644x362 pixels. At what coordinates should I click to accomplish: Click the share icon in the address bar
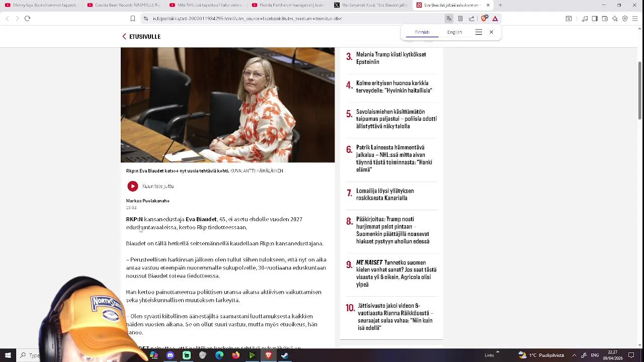tap(471, 19)
